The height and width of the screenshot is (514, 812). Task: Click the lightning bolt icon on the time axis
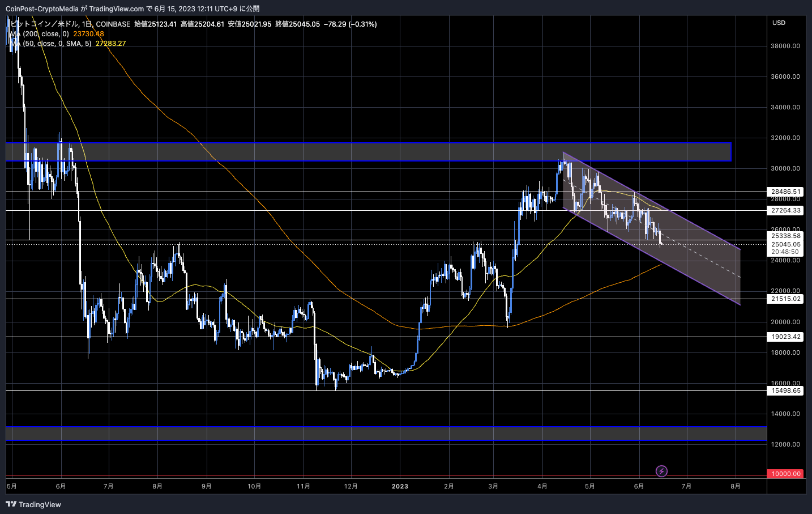661,471
